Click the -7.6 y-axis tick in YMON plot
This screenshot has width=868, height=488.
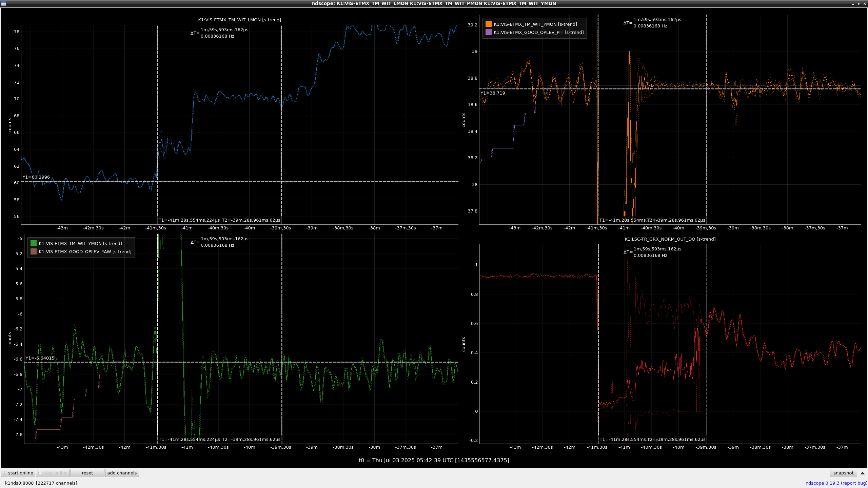click(18, 434)
